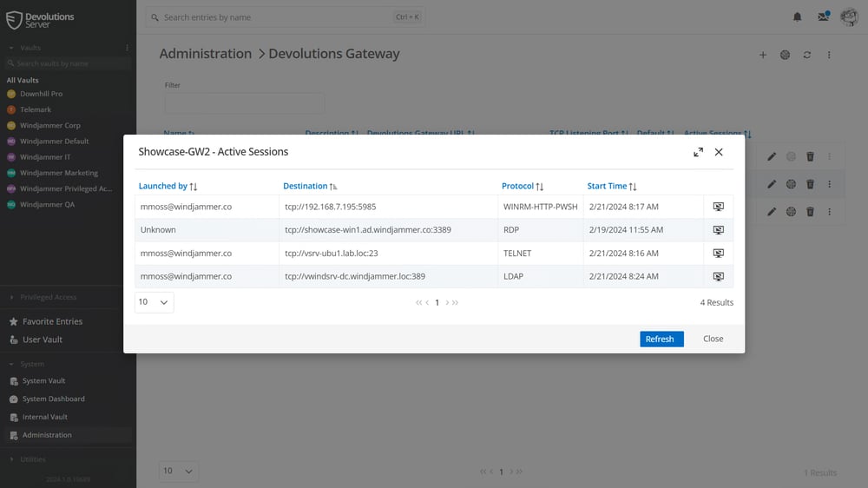Click delete trash in first gateway row
Screen dimensions: 868x488
click(810, 157)
